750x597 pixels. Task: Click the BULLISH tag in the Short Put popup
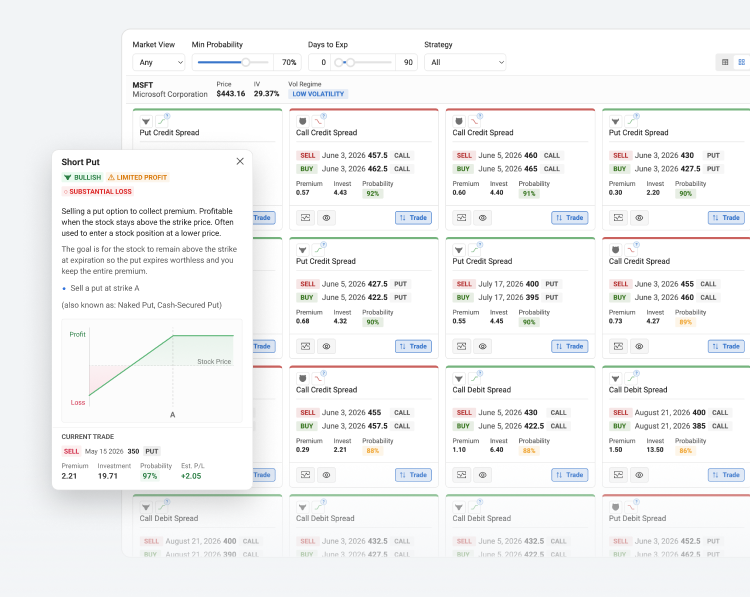[83, 177]
